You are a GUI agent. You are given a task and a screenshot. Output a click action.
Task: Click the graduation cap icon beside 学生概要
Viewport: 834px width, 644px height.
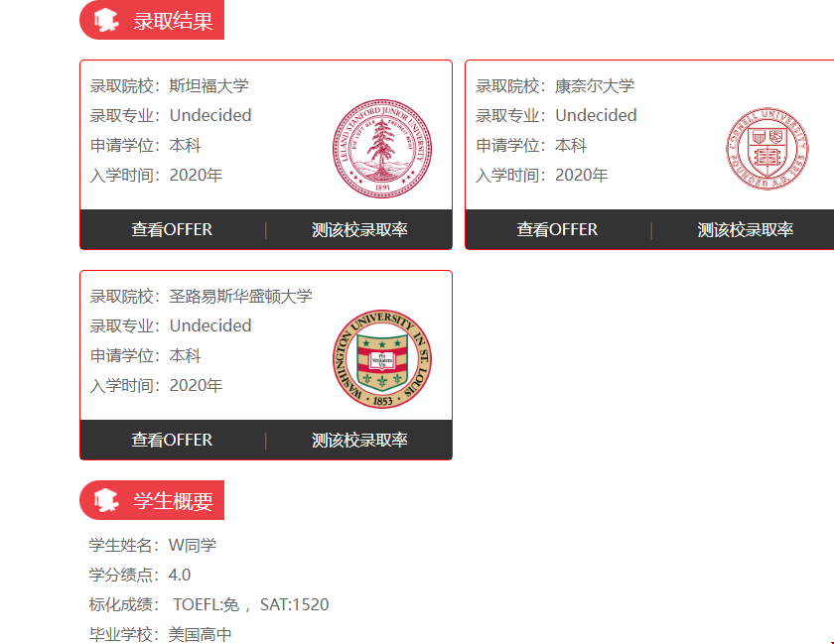(106, 500)
